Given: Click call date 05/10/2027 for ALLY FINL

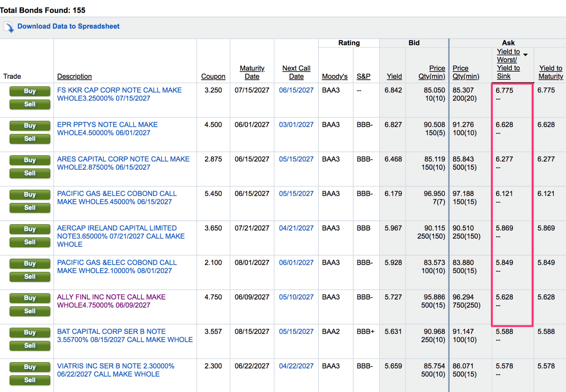Looking at the screenshot, I should click(x=296, y=297).
